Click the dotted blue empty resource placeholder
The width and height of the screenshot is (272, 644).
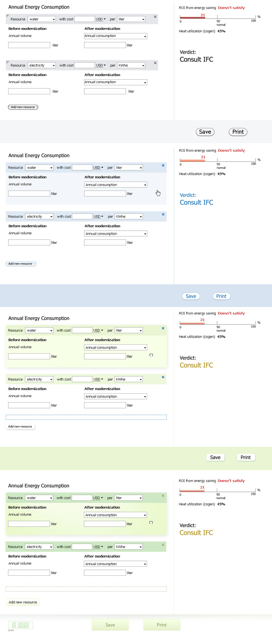coord(86,417)
